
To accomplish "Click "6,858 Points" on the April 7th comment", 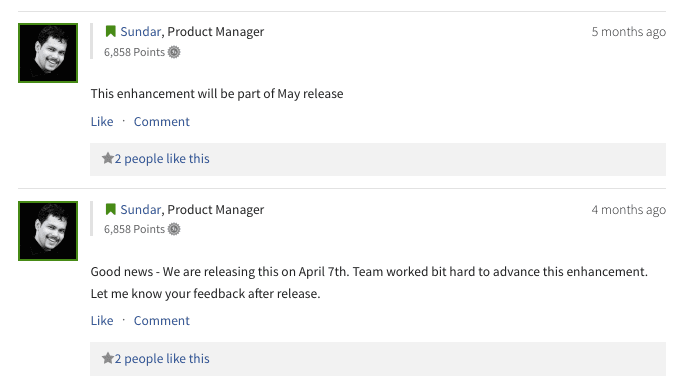I will coord(134,229).
